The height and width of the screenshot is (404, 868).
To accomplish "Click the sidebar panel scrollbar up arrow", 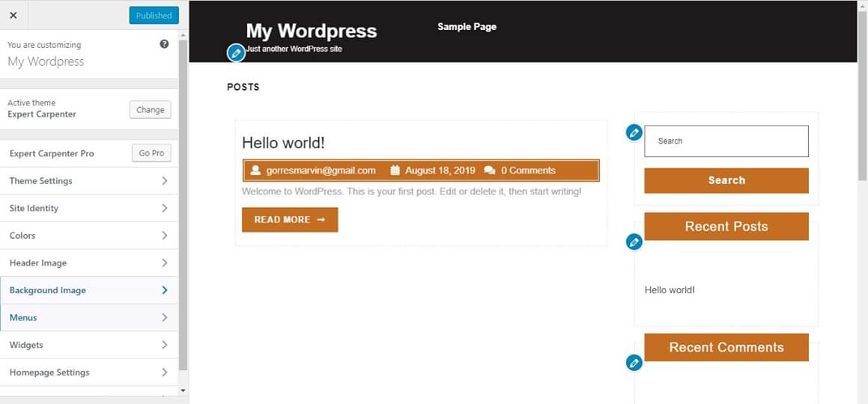I will pos(183,35).
